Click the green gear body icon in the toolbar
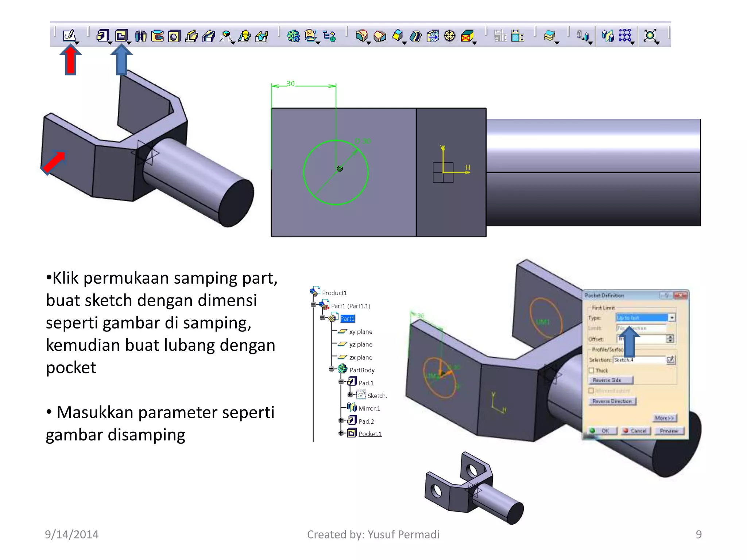Screen dimensions: 747x560 (293, 36)
